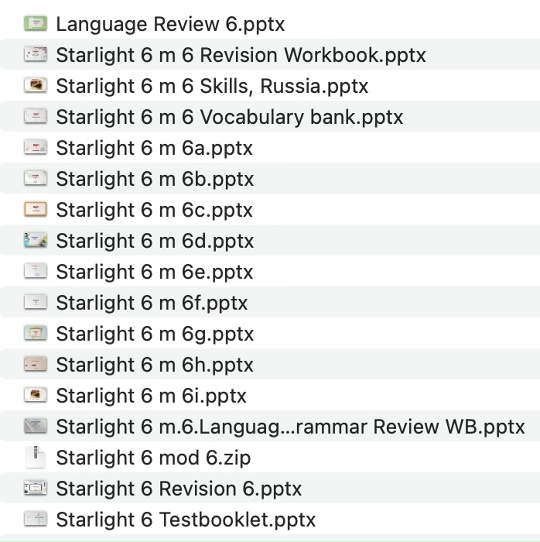Select 'Starlight 6 m 6i.pptx' file name
The height and width of the screenshot is (542, 540).
click(x=151, y=395)
